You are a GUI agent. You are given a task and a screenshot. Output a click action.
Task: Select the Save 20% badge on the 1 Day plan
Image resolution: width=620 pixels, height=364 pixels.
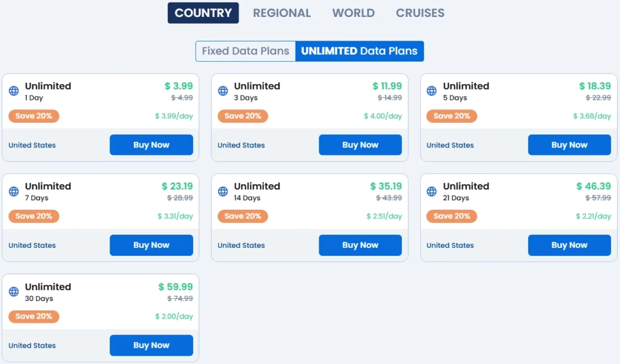pyautogui.click(x=33, y=115)
